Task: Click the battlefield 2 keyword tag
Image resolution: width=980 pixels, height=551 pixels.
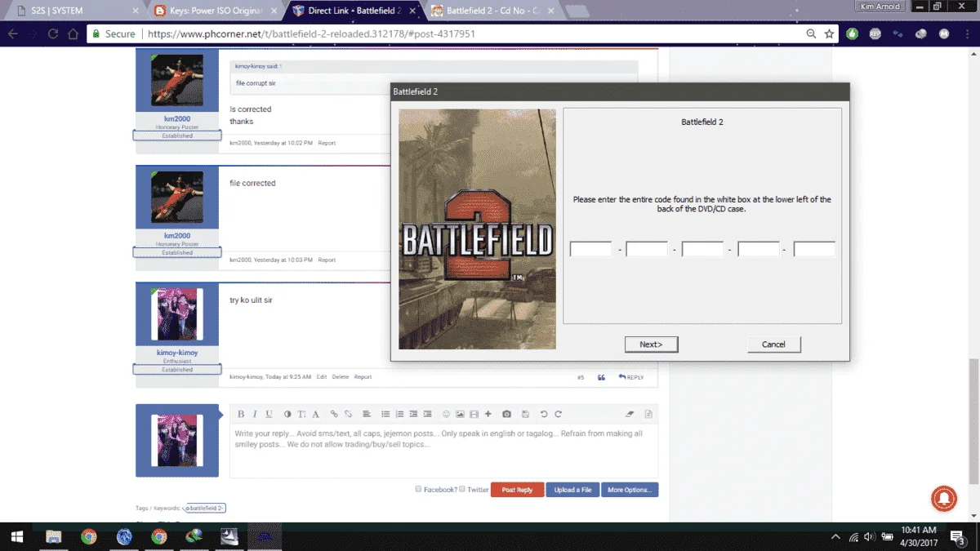Action: (x=206, y=508)
